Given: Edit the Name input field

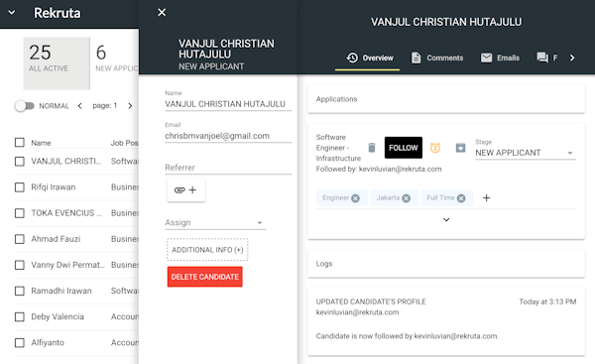Looking at the screenshot, I should [228, 104].
